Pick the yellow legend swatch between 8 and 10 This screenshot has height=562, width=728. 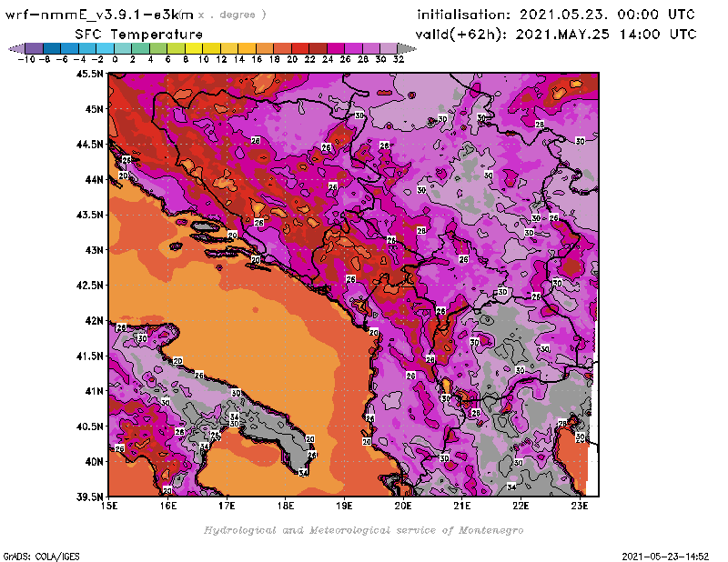pyautogui.click(x=194, y=48)
